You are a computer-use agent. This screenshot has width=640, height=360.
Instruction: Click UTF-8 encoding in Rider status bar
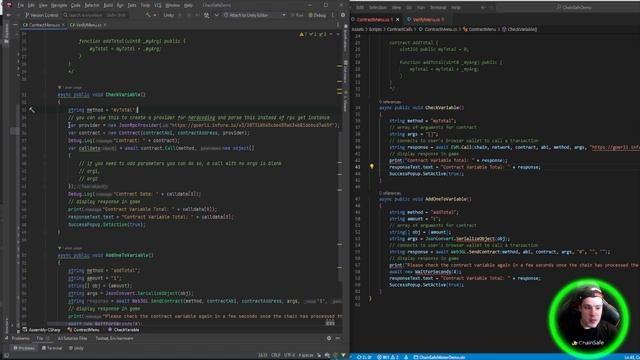click(289, 355)
